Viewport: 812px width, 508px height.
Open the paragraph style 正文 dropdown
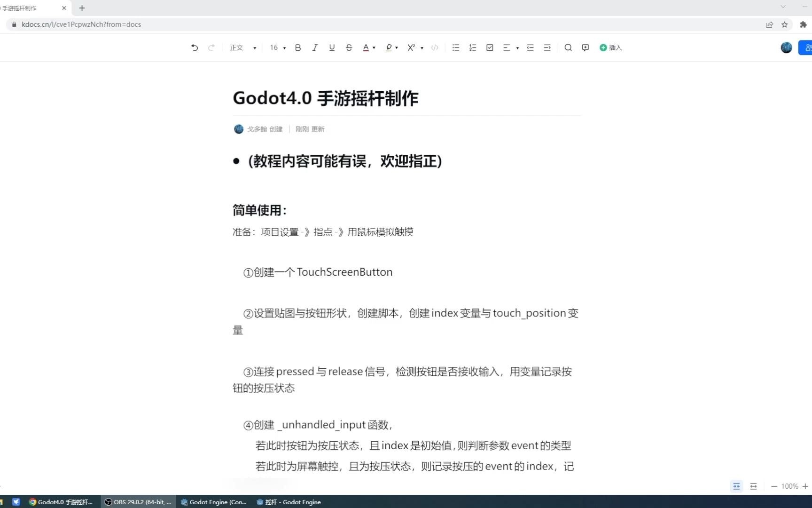pyautogui.click(x=243, y=48)
